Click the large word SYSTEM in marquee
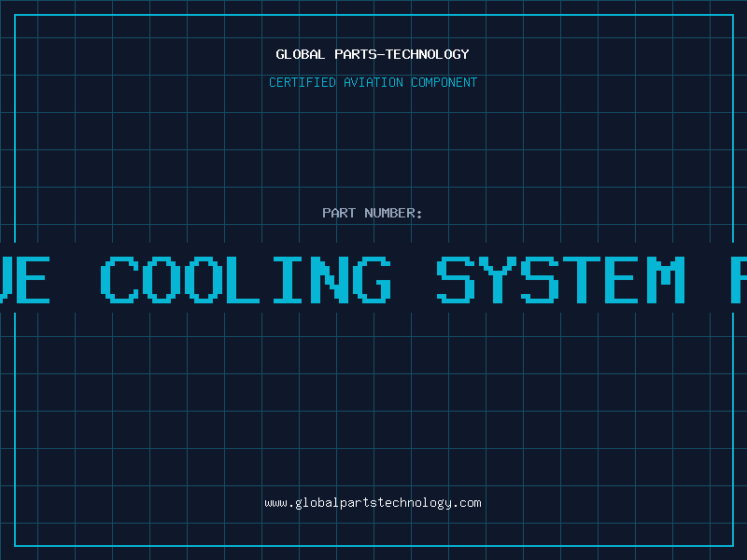 pyautogui.click(x=561, y=280)
